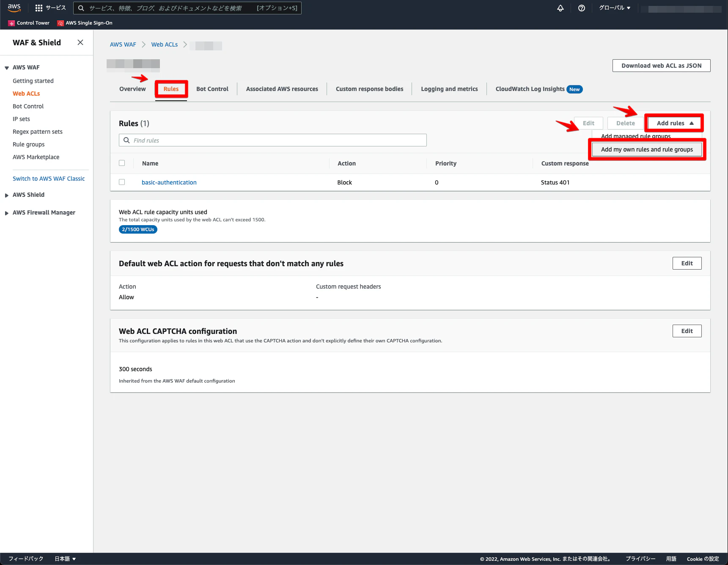Image resolution: width=728 pixels, height=565 pixels.
Task: Click the Custom response column header
Action: click(x=565, y=163)
